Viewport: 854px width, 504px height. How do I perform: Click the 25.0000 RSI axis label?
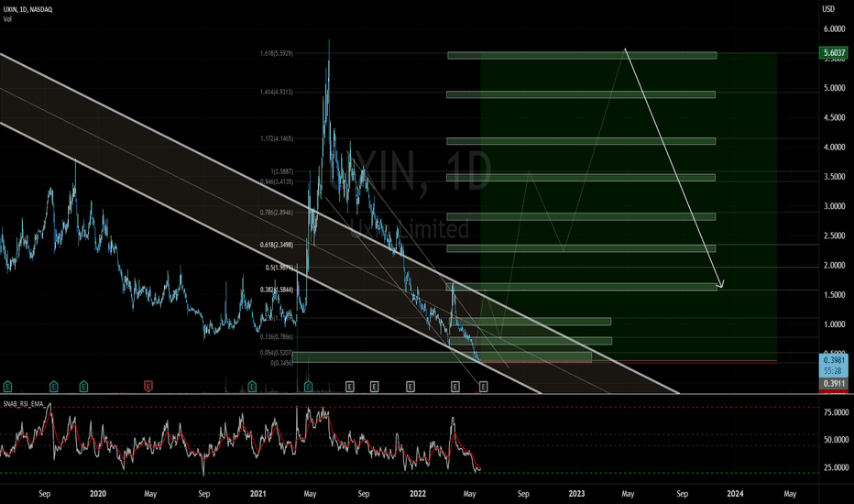pos(836,467)
